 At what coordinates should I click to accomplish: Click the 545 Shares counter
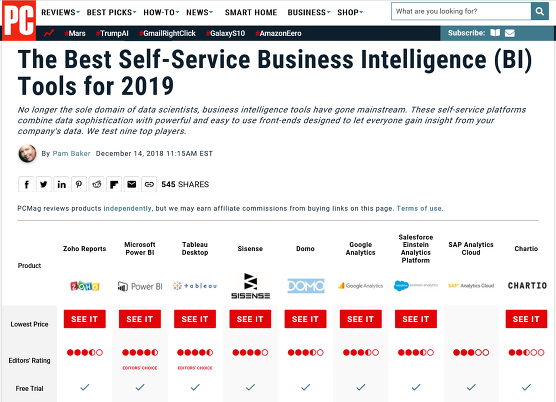pyautogui.click(x=185, y=184)
